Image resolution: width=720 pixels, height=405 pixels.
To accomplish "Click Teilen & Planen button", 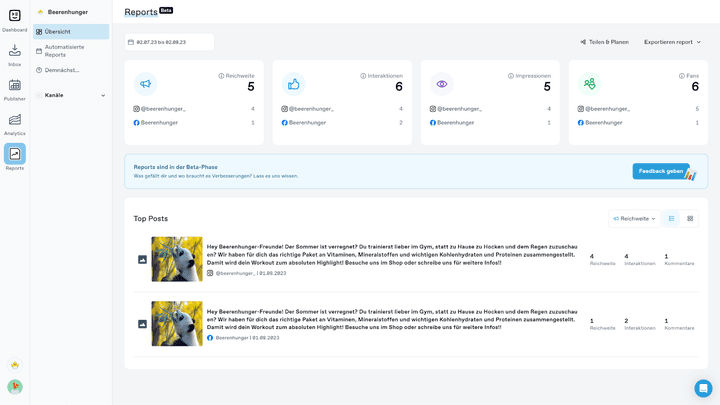I will point(604,42).
